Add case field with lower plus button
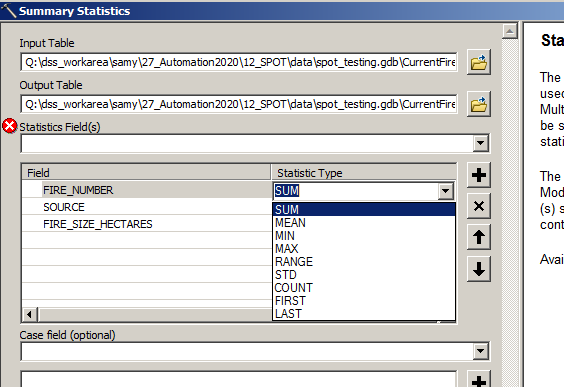The image size is (564, 387). tap(479, 379)
